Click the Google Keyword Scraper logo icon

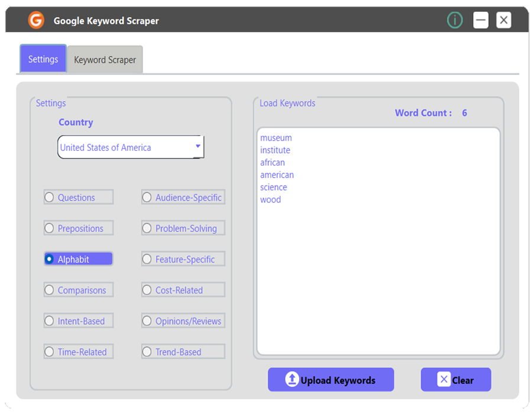coord(36,20)
